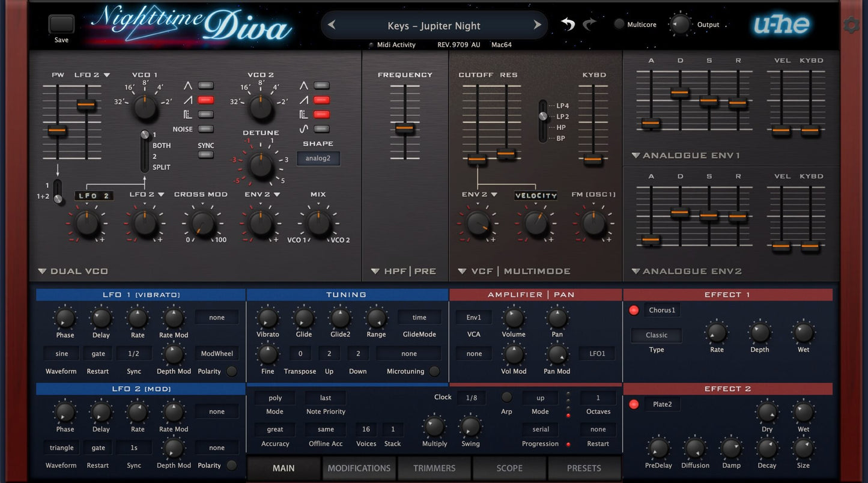Open the Chorus Type Classic selector
868x483 pixels.
click(x=657, y=335)
